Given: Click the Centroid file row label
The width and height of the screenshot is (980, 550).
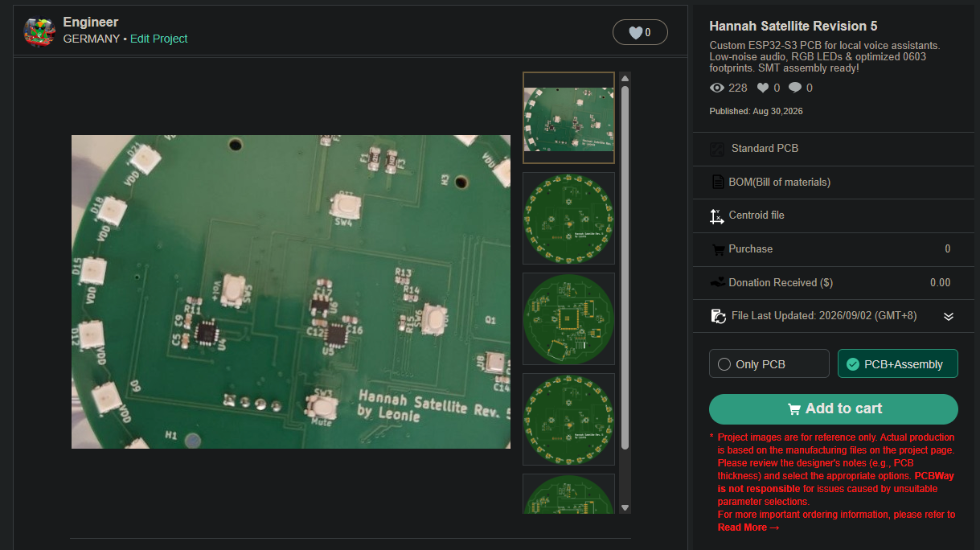Looking at the screenshot, I should point(757,215).
